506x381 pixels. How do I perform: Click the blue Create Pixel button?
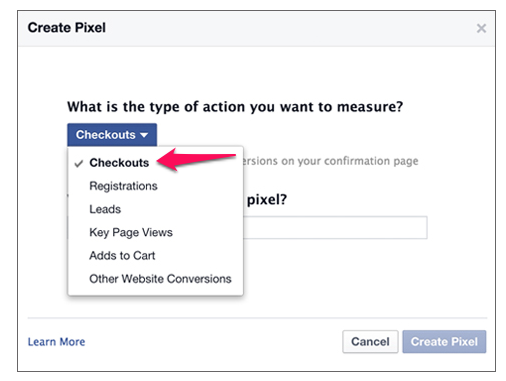coord(444,342)
